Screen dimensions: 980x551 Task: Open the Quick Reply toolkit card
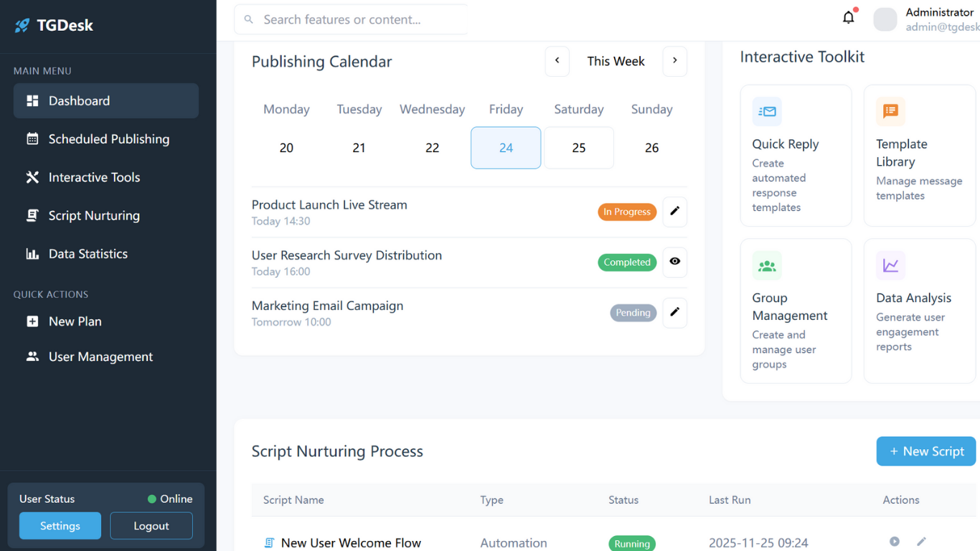(x=796, y=156)
